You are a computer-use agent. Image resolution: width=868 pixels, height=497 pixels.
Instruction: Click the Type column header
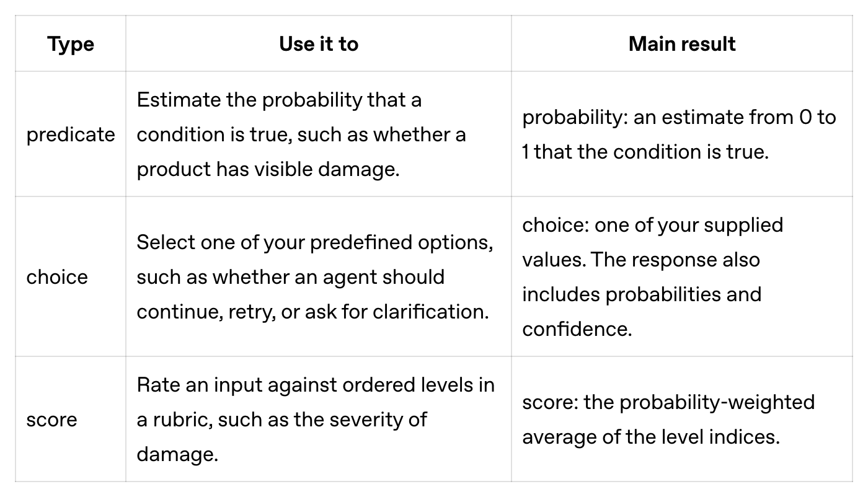click(x=71, y=44)
